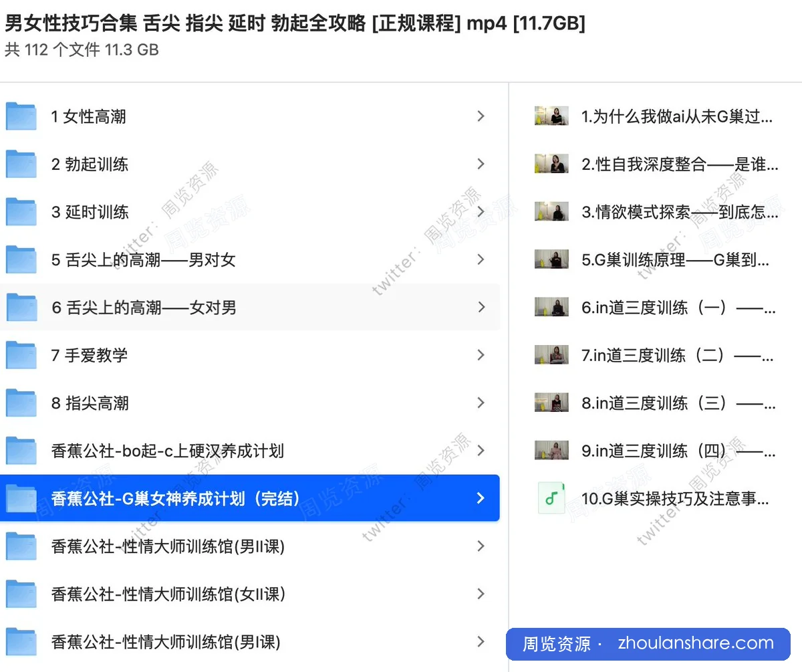Click folder icon for 3 延时训练
Image resolution: width=802 pixels, height=672 pixels.
pyautogui.click(x=21, y=212)
